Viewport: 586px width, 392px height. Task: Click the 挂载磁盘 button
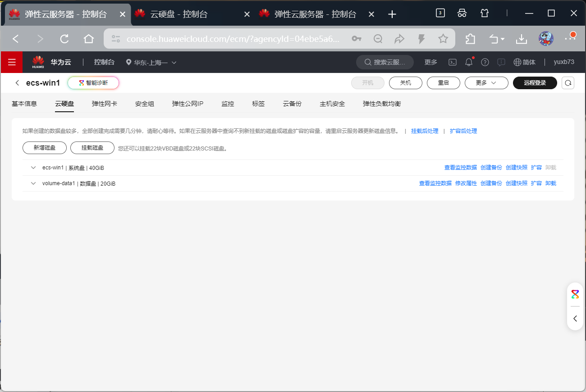92,148
